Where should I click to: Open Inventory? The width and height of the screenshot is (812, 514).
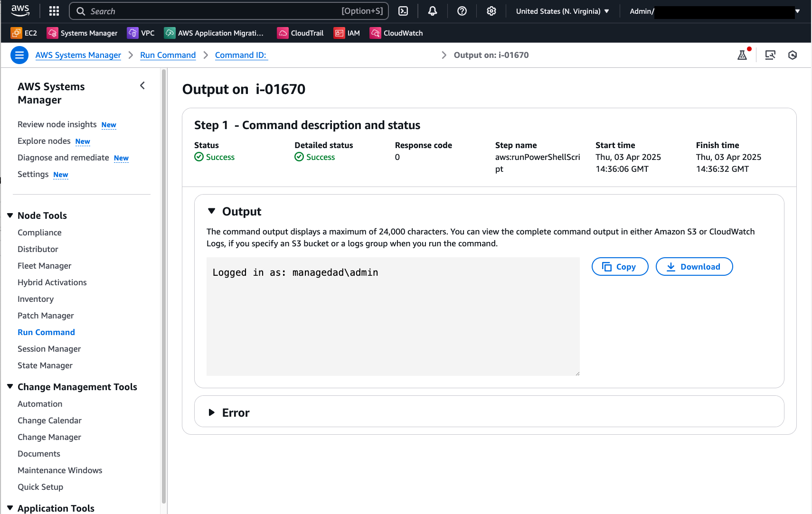click(x=36, y=299)
